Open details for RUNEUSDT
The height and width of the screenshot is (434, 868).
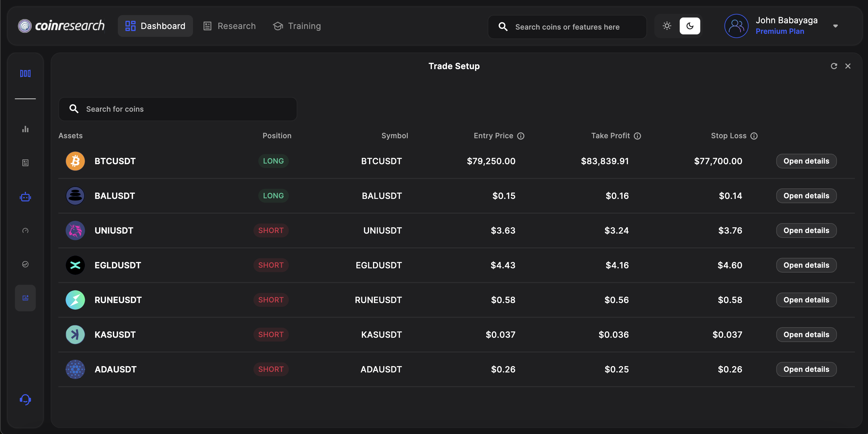[806, 300]
